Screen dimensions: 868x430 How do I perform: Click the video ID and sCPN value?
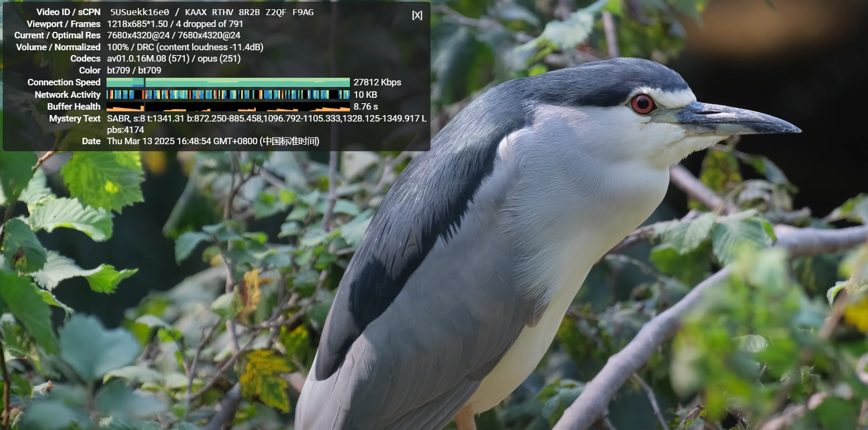[211, 12]
